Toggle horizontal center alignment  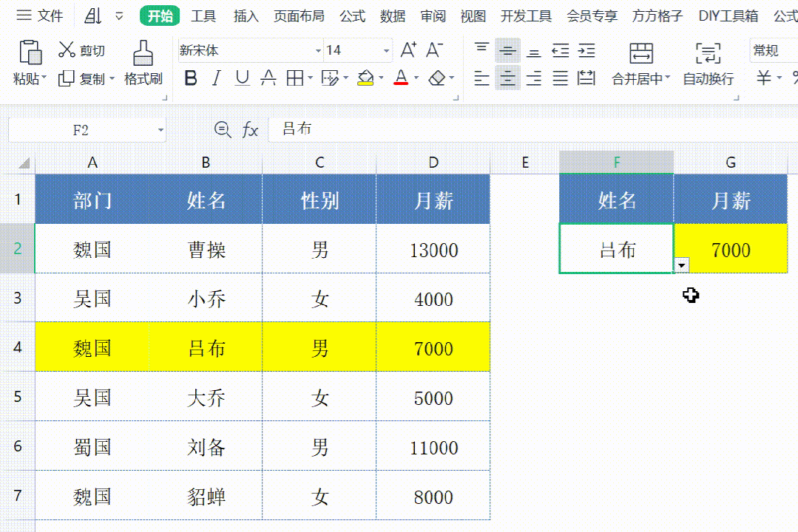click(x=507, y=78)
